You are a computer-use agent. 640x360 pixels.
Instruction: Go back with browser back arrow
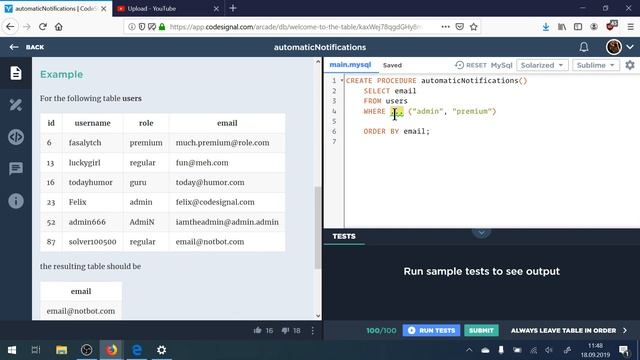[10, 27]
